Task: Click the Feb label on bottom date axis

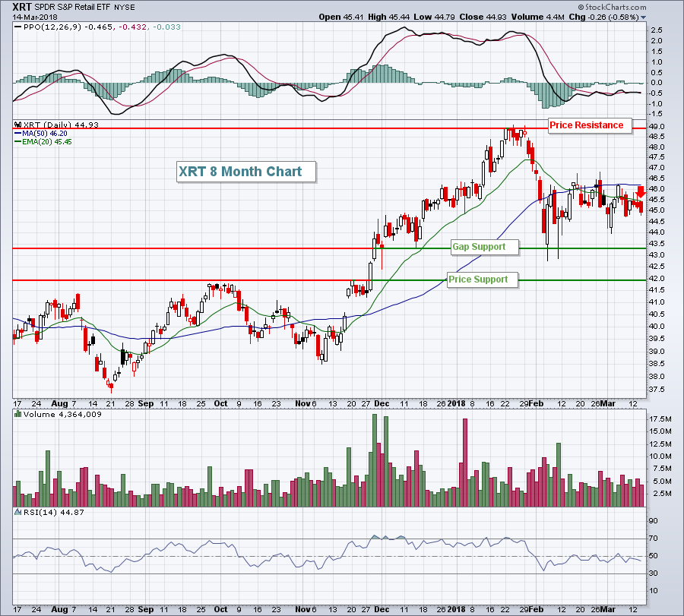Action: (x=537, y=609)
